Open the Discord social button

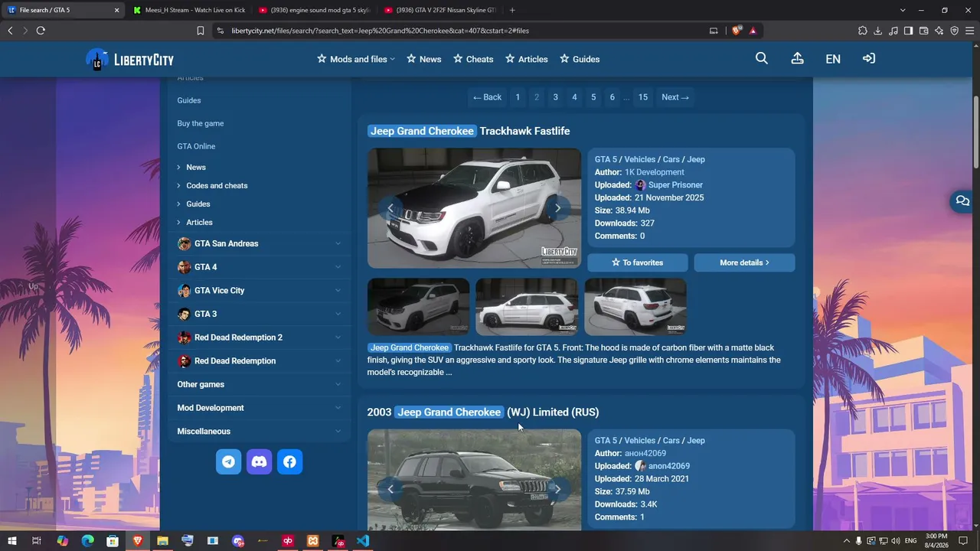click(259, 461)
